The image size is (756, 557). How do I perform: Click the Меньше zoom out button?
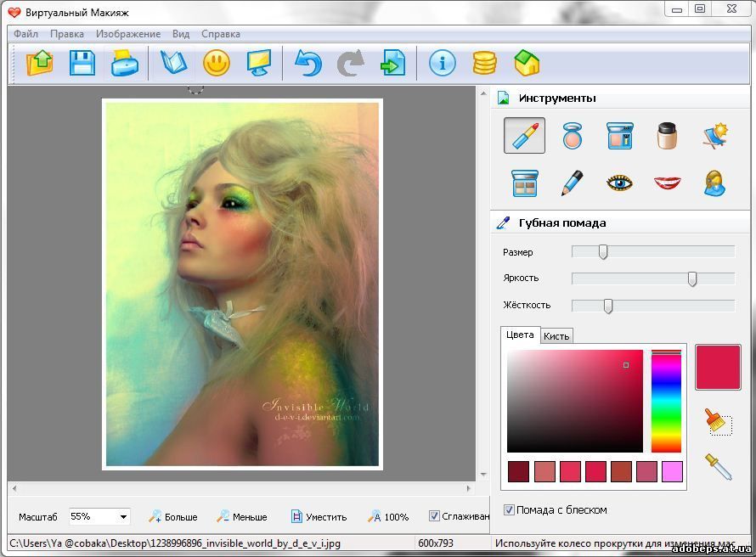tap(241, 516)
